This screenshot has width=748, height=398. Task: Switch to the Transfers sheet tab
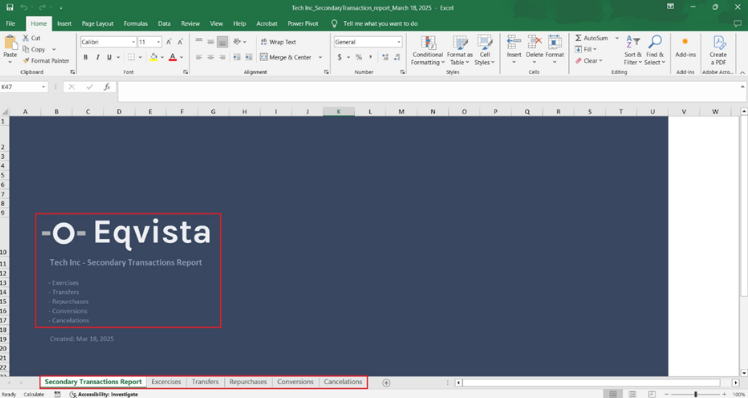tap(205, 382)
